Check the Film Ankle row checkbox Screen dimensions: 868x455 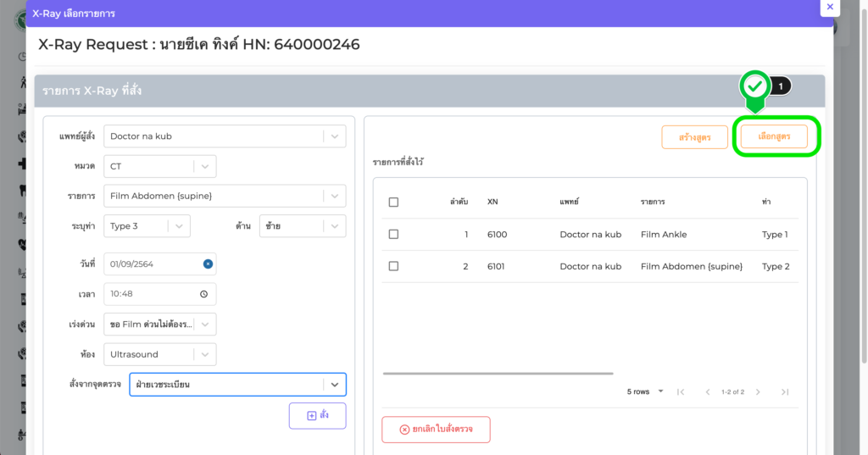[x=393, y=235]
